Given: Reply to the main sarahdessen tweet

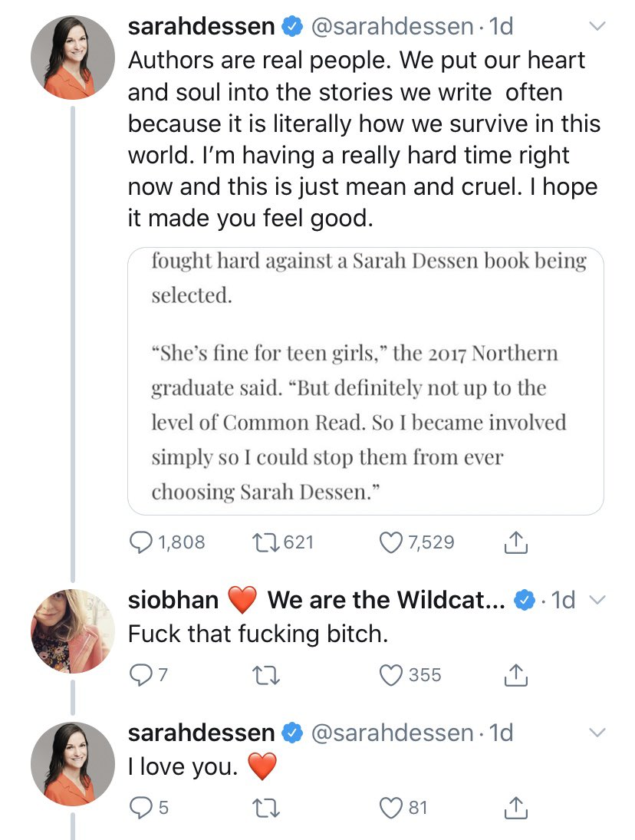Looking at the screenshot, I should tap(140, 542).
